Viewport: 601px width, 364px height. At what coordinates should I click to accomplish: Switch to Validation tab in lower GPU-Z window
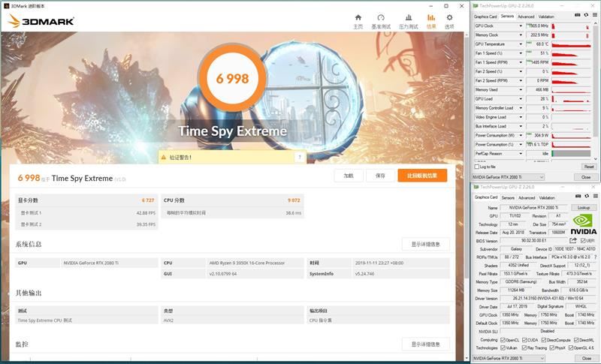point(547,198)
